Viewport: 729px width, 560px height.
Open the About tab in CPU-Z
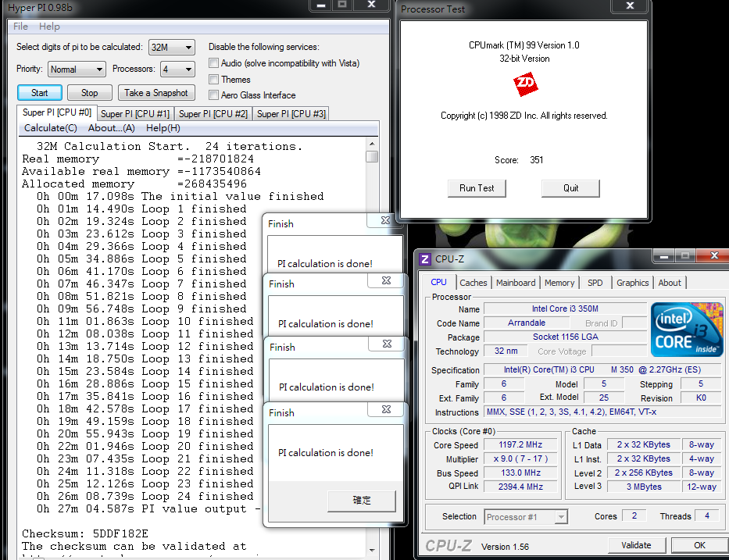pos(670,283)
